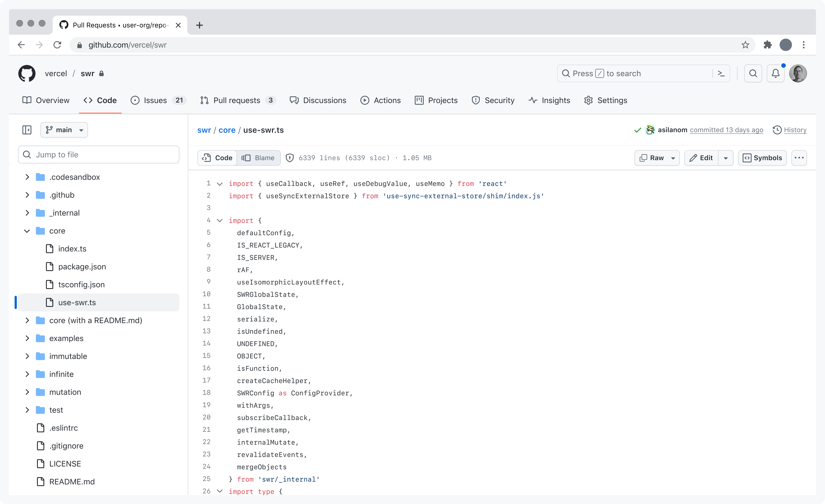The height and width of the screenshot is (504, 825).
Task: Collapse code fold at line 1
Action: [x=220, y=184]
